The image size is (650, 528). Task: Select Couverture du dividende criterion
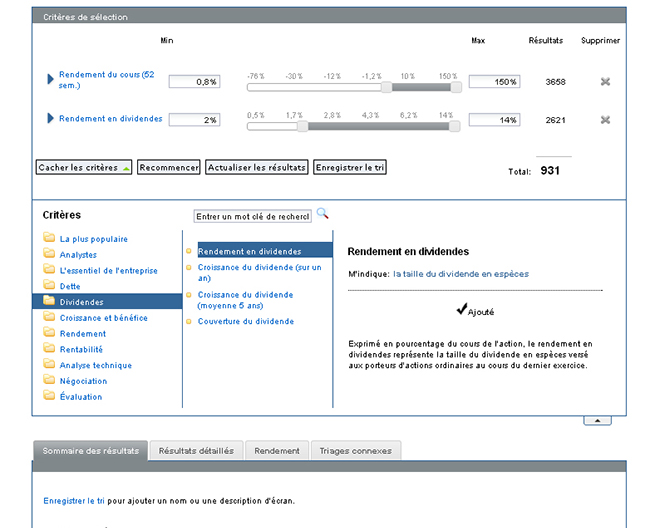[246, 321]
